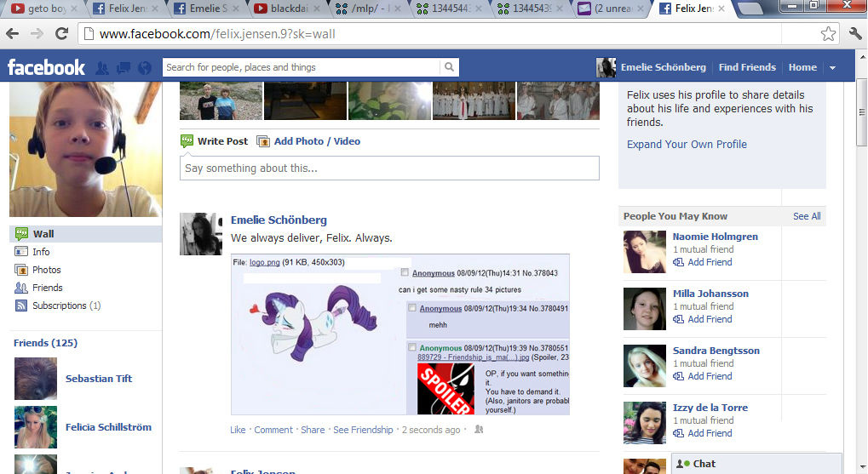The width and height of the screenshot is (868, 474).
Task: Switch to the 'geto boy' YouTube tab
Action: coord(43,9)
